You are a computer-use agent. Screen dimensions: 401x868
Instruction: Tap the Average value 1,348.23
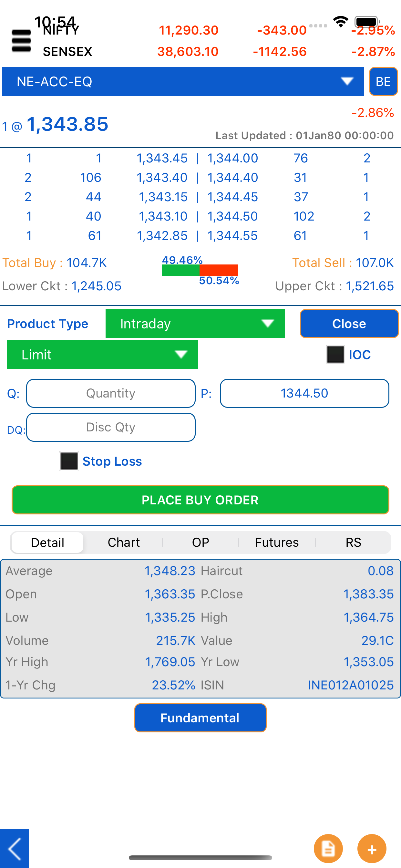coord(170,571)
